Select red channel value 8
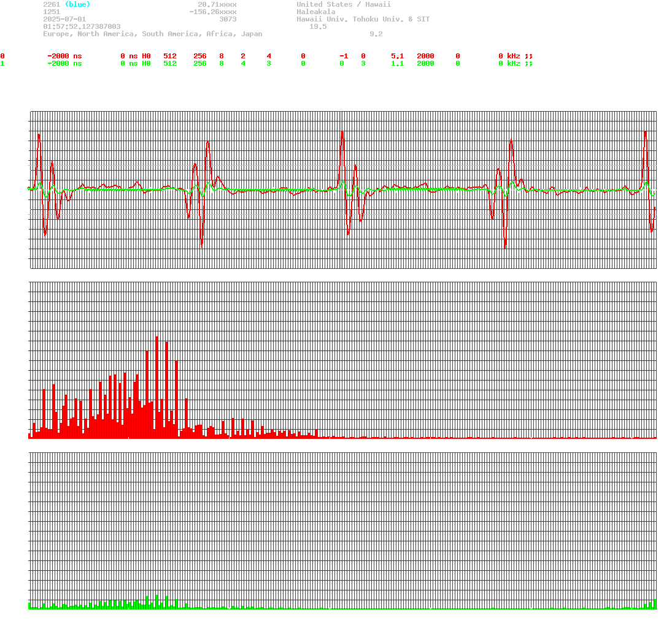Viewport: 672px width, 623px height. pos(222,56)
